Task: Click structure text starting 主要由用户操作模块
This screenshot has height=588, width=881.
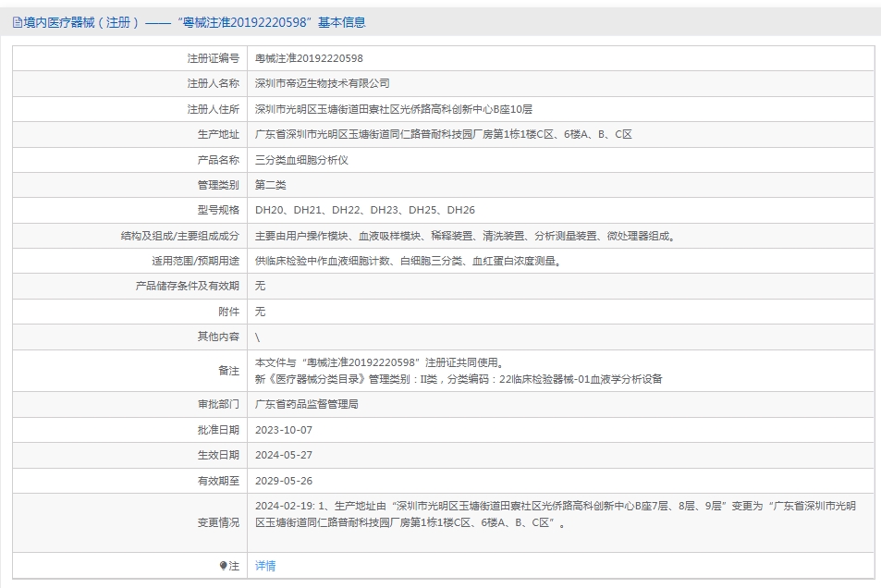Action: point(467,236)
